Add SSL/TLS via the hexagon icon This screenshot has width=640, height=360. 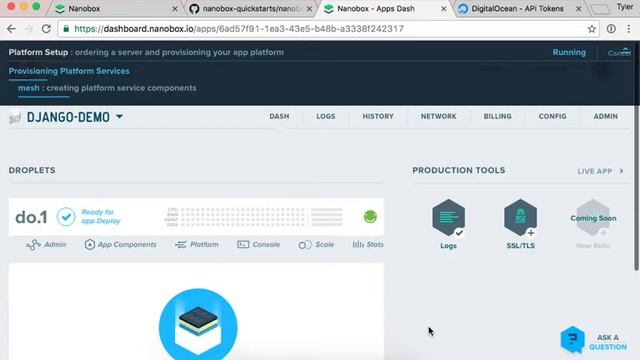click(520, 218)
